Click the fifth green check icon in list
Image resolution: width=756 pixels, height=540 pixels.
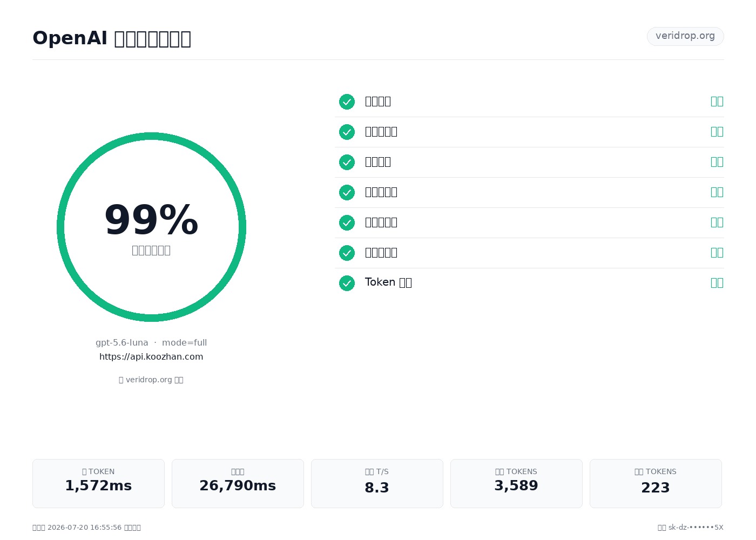click(347, 222)
